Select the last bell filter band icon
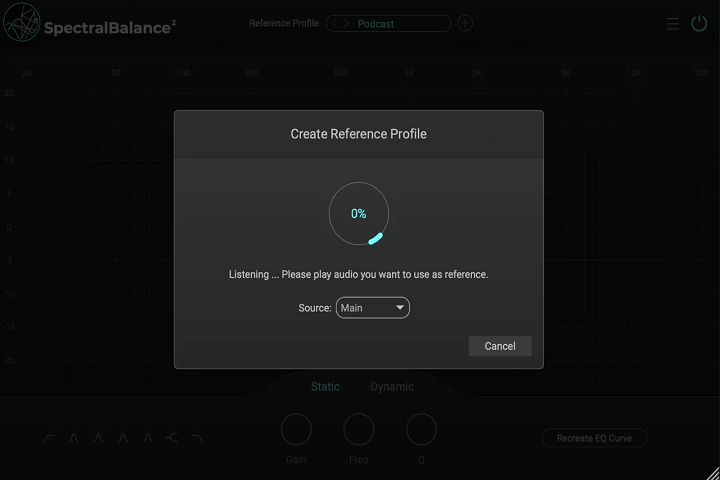The image size is (720, 480). [148, 438]
